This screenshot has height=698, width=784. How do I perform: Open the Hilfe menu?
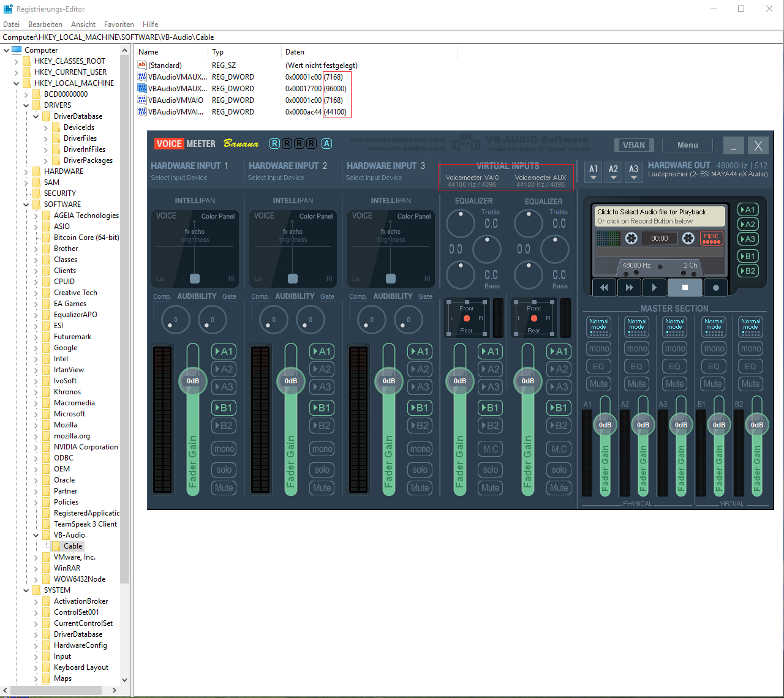pyautogui.click(x=150, y=24)
